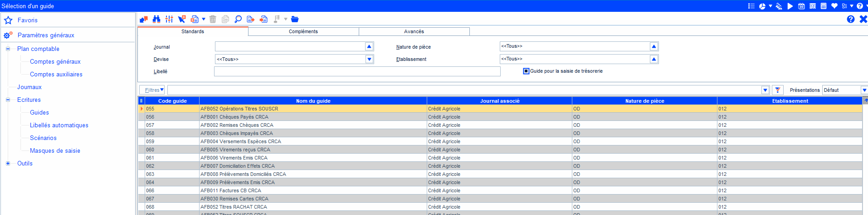Open the Nature de pièce dropdown arrow
Screen dimensions: 868x215
point(653,46)
